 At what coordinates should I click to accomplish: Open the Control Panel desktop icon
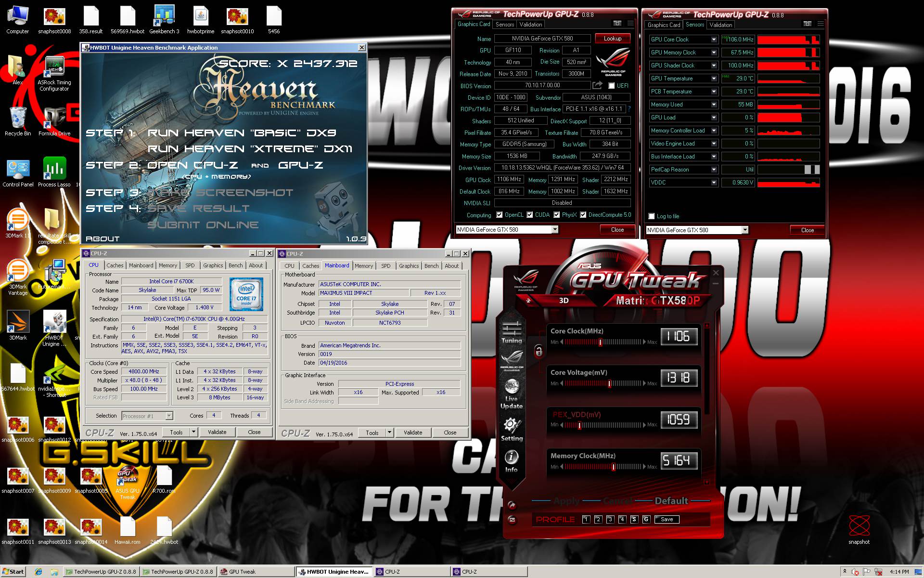coord(18,173)
